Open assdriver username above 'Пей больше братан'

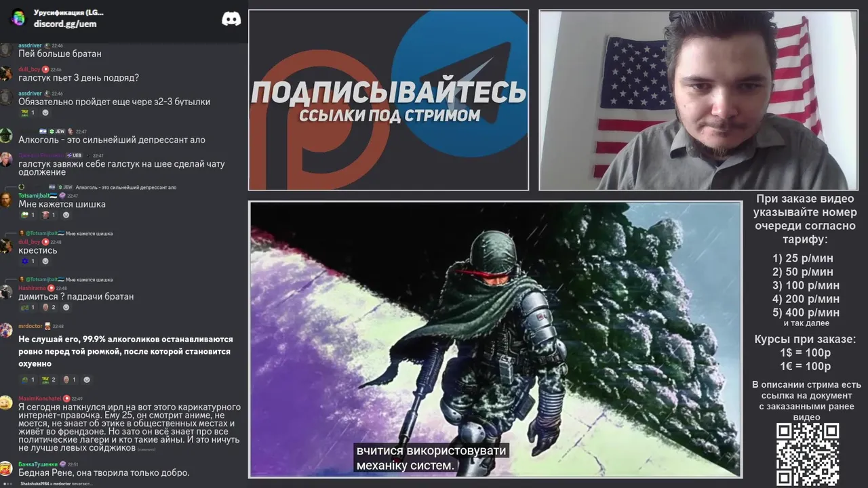(x=30, y=45)
